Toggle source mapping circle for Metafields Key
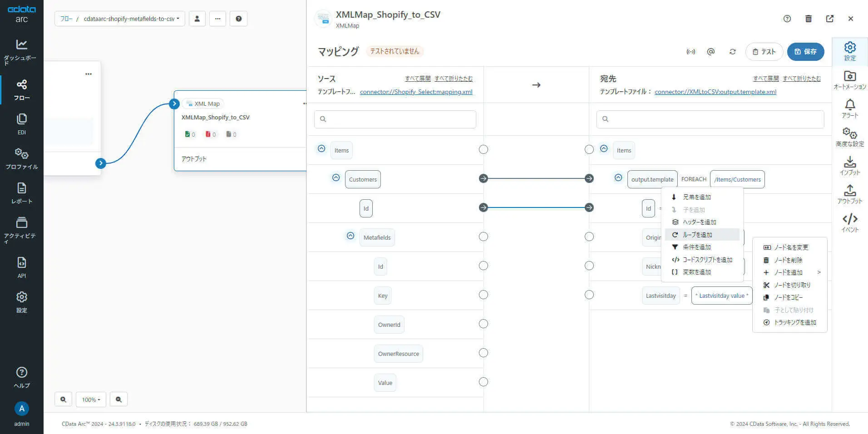Image resolution: width=868 pixels, height=434 pixels. pyautogui.click(x=483, y=295)
